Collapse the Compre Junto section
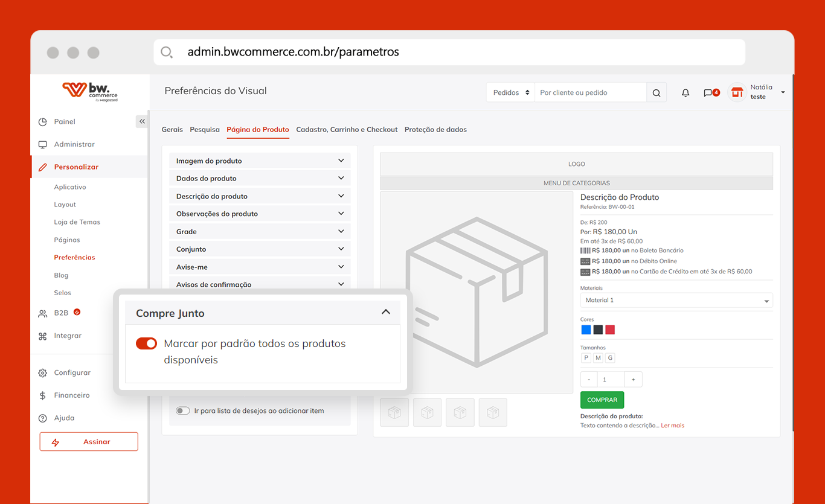The image size is (825, 504). coord(385,312)
